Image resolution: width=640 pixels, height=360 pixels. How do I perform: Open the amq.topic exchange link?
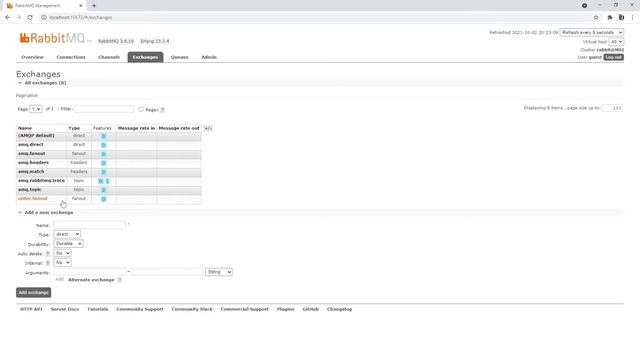pos(29,189)
